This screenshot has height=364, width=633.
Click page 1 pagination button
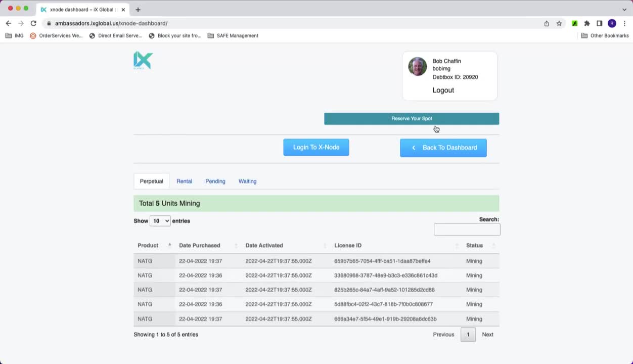tap(468, 335)
